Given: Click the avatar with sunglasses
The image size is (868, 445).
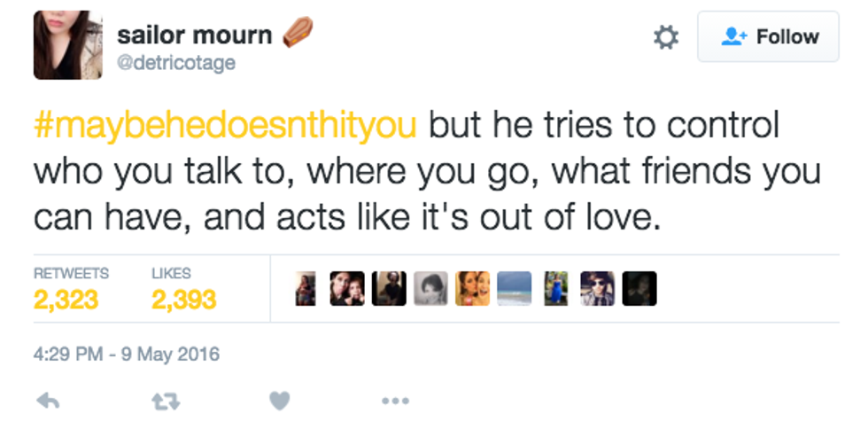Looking at the screenshot, I should 597,289.
